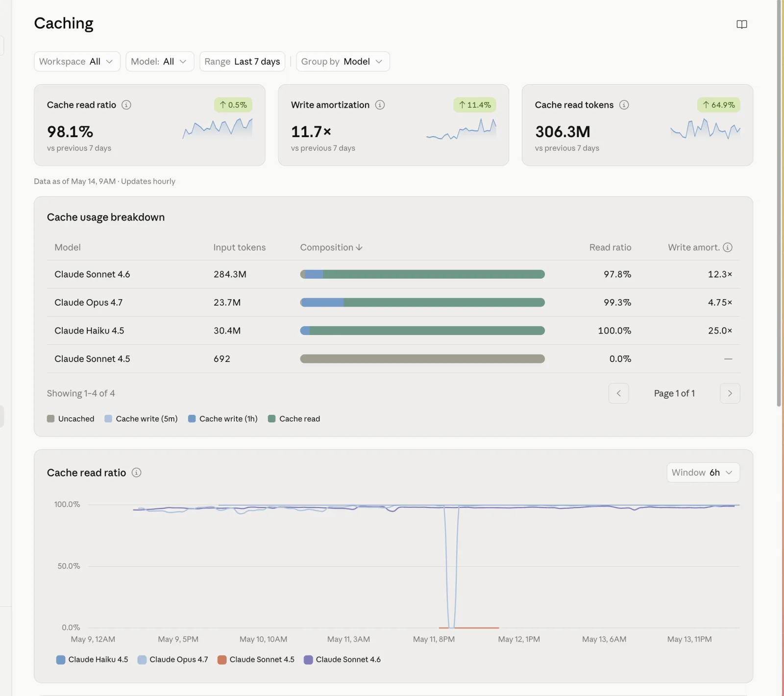Click info icon next to Cache read tokens
The height and width of the screenshot is (696, 784).
[624, 105]
